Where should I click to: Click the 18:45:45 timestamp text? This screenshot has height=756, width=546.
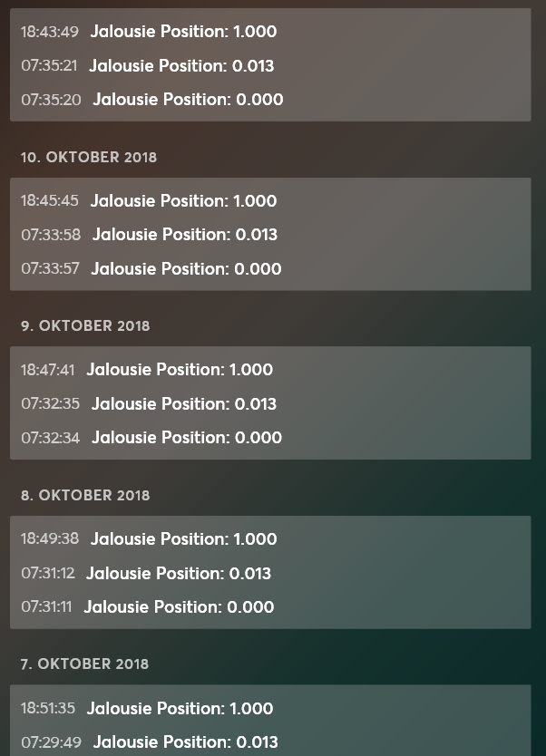tap(50, 201)
